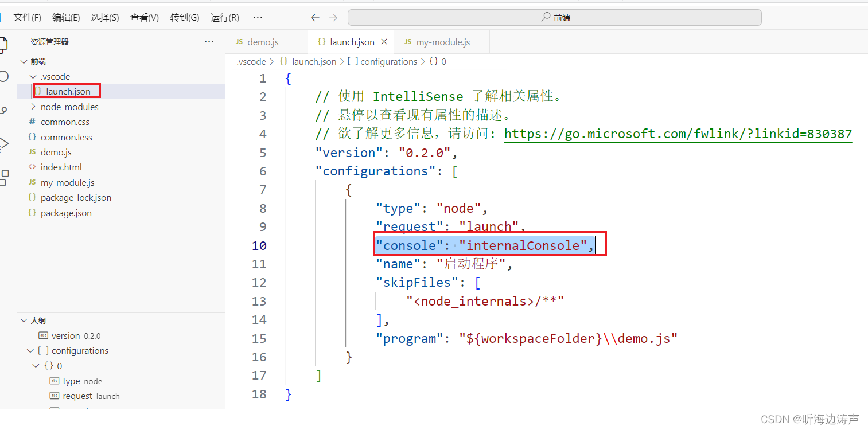Click the 前端 command center search box

pos(554,18)
